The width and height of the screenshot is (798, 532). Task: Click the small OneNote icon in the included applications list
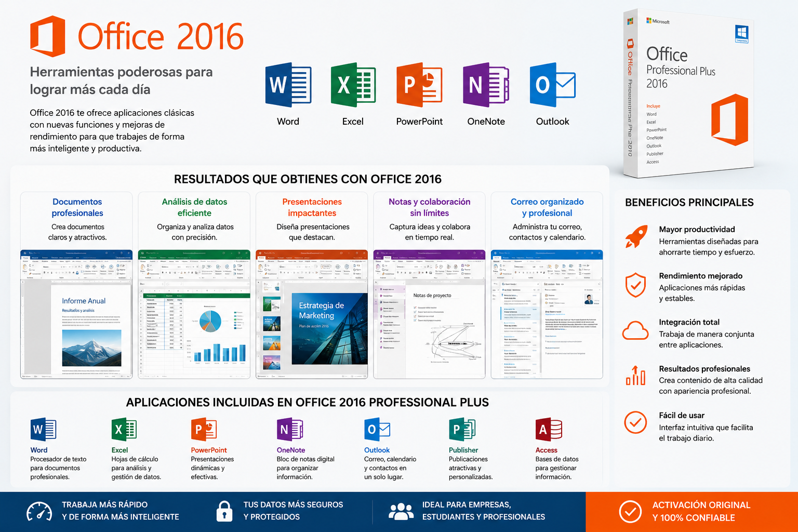click(x=290, y=430)
